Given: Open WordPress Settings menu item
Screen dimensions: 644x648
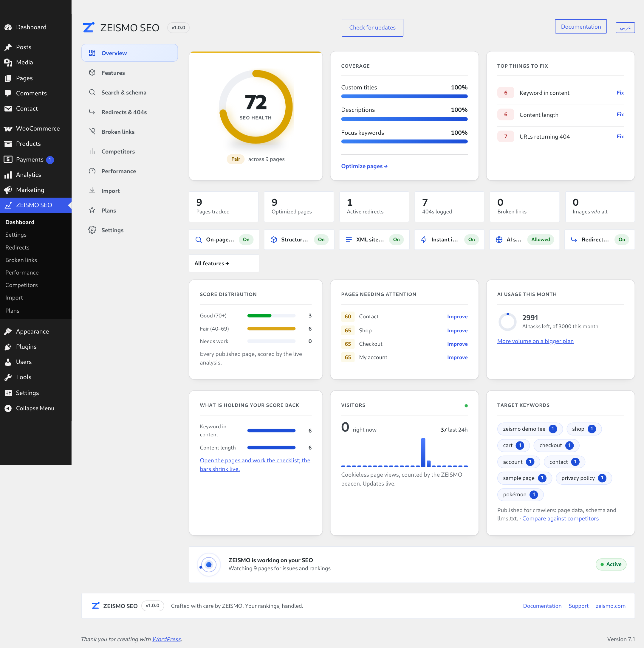Looking at the screenshot, I should coord(36,393).
